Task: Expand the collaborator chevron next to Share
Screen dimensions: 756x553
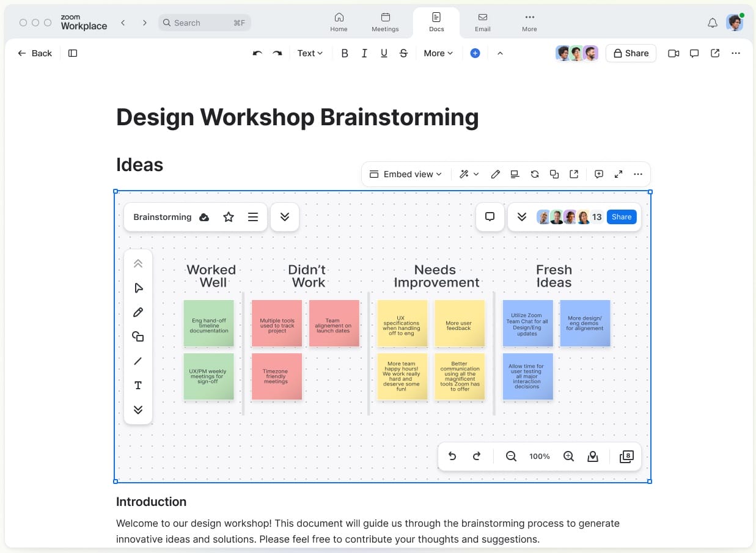Action: pos(521,217)
